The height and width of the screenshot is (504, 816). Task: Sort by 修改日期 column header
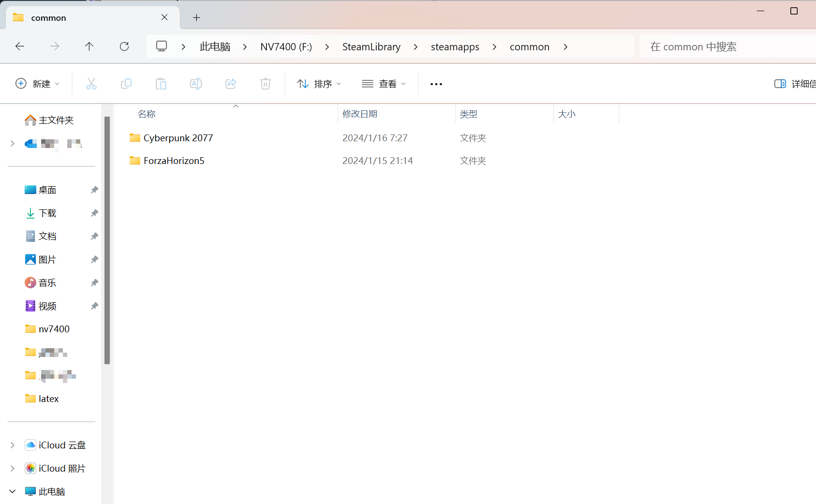coord(360,114)
